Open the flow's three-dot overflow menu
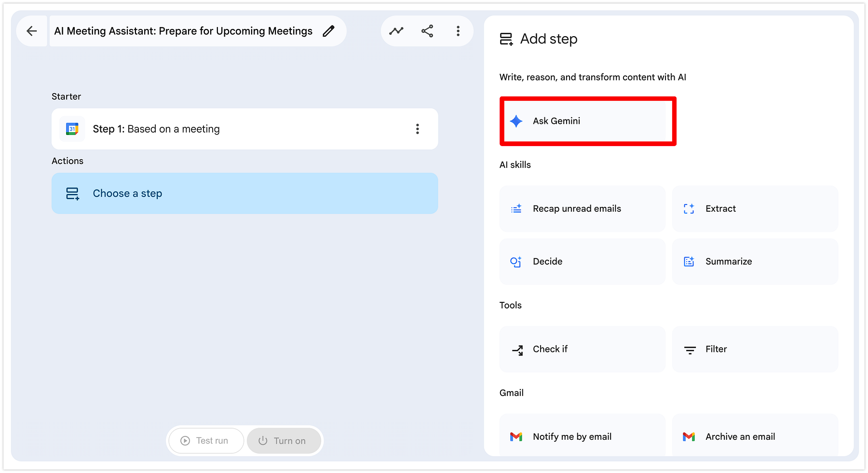Viewport: 868px width, 473px height. [458, 31]
